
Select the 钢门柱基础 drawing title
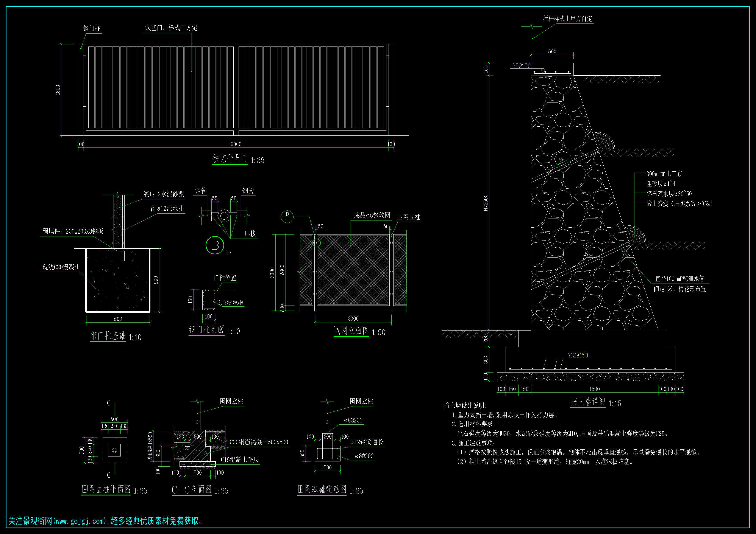pos(108,336)
